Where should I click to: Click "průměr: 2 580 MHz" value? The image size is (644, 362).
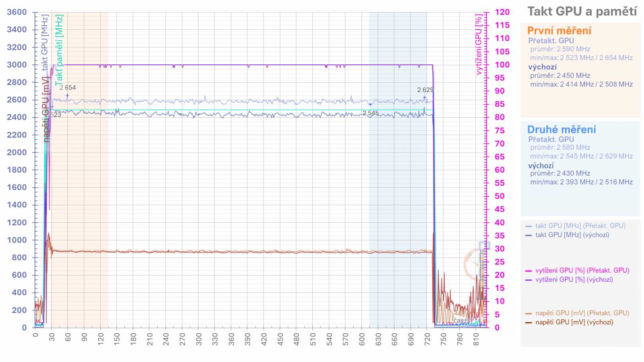tap(560, 147)
